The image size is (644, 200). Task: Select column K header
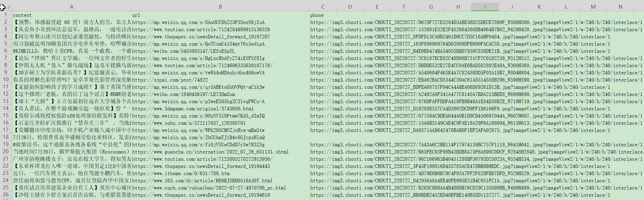539,7
